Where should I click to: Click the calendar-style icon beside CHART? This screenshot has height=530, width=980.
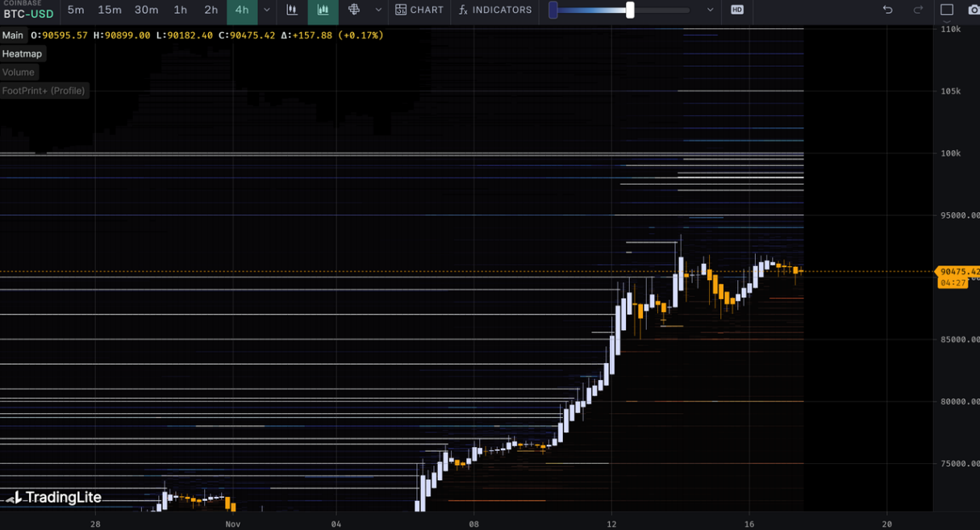click(401, 10)
